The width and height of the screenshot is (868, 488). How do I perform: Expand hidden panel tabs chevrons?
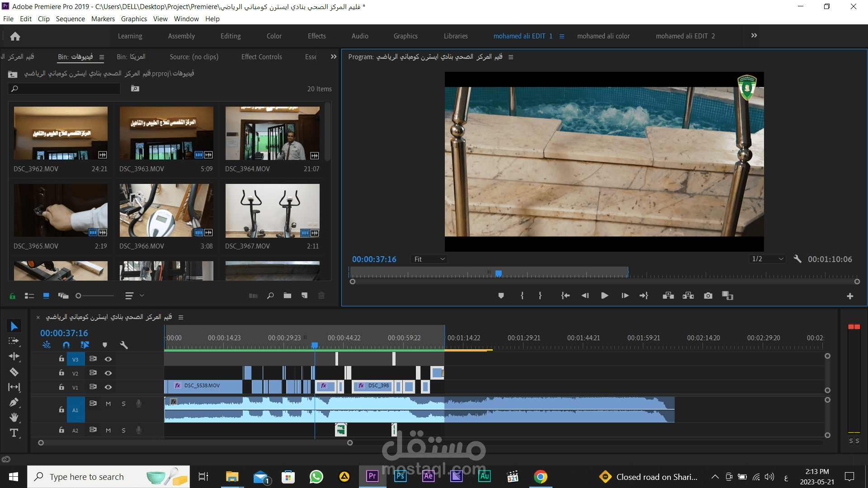[334, 56]
